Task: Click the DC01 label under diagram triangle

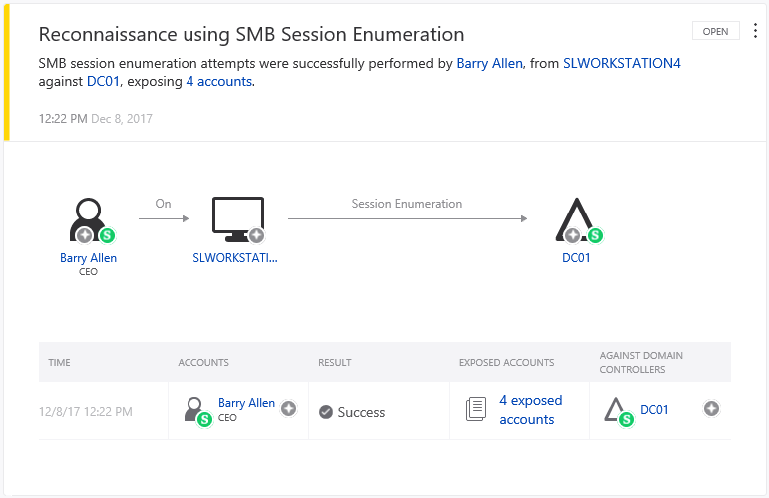Action: pos(577,258)
